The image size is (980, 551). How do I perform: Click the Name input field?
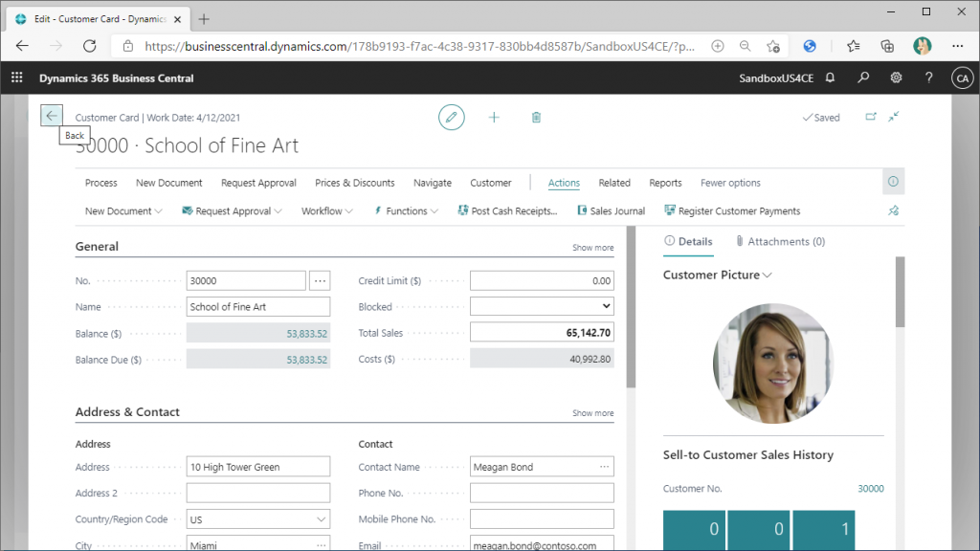tap(258, 307)
